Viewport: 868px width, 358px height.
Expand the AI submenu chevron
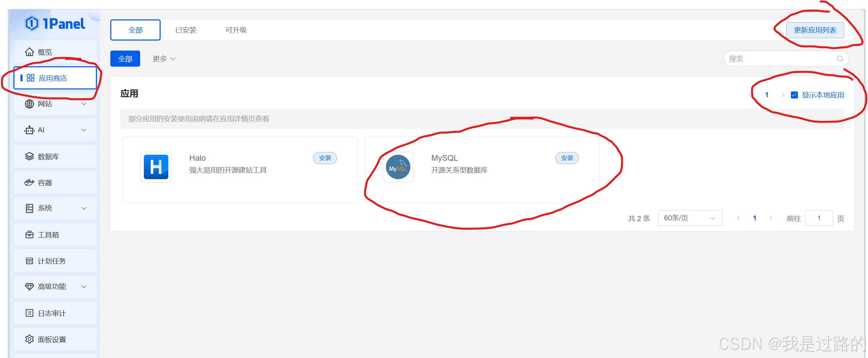click(84, 130)
